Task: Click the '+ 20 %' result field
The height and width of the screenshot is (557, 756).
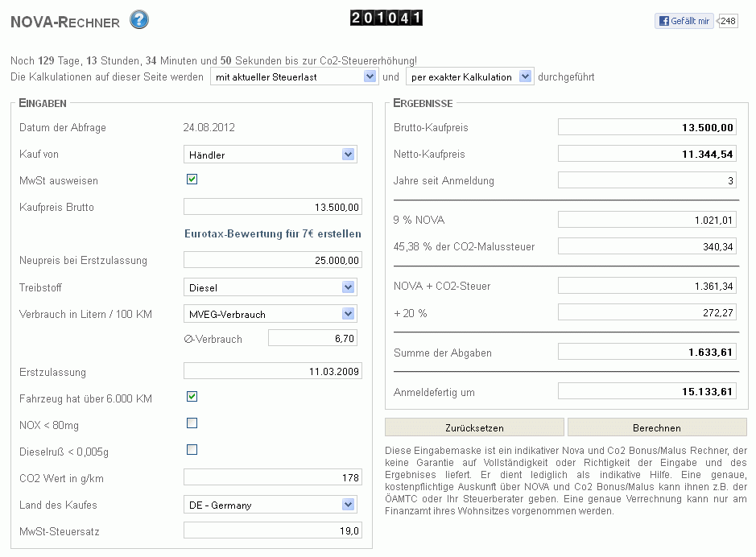Action: pos(647,312)
